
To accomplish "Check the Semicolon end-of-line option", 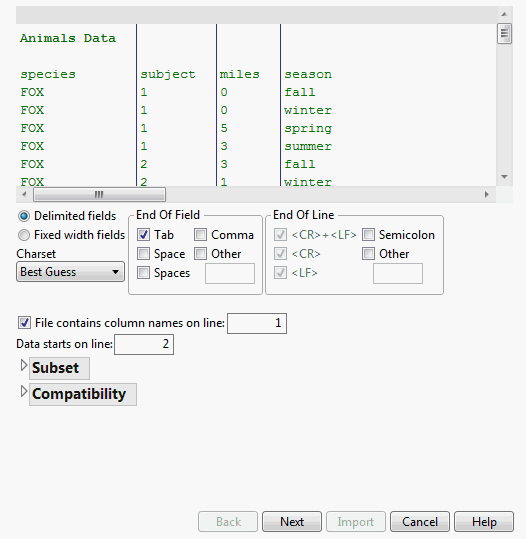I will coord(368,235).
